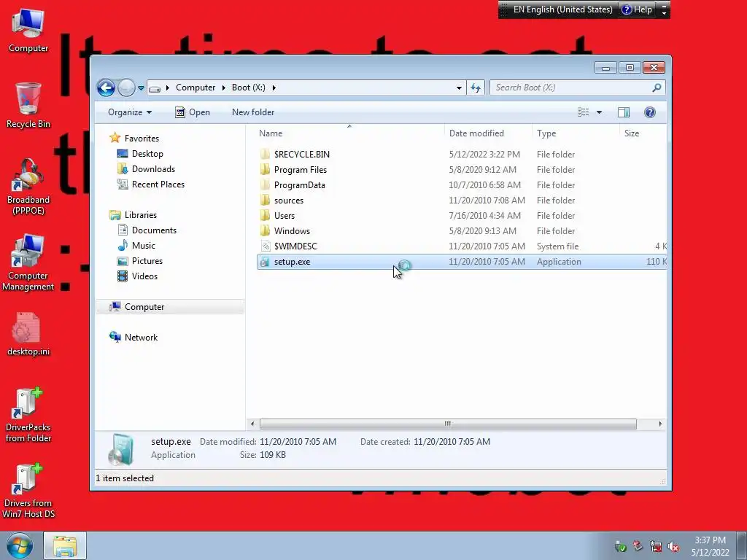Click the search magnifier icon
This screenshot has width=747, height=560.
pos(657,87)
